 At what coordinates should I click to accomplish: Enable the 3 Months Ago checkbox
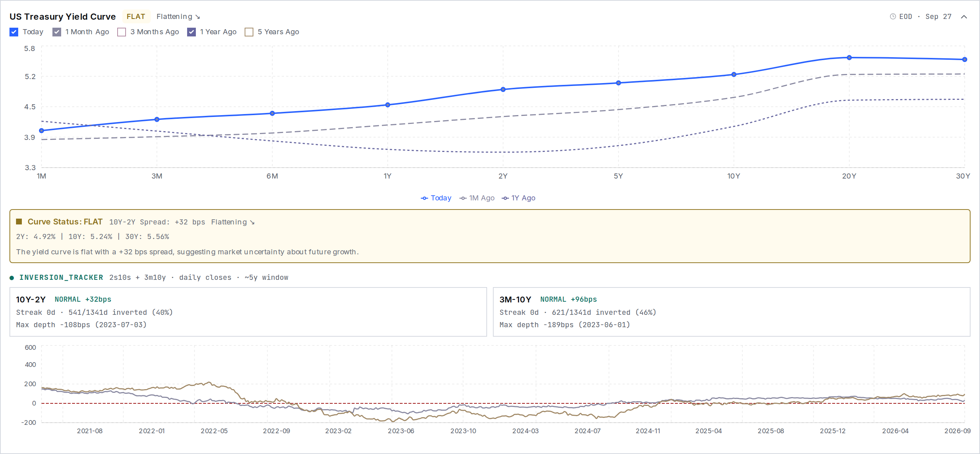pos(122,32)
